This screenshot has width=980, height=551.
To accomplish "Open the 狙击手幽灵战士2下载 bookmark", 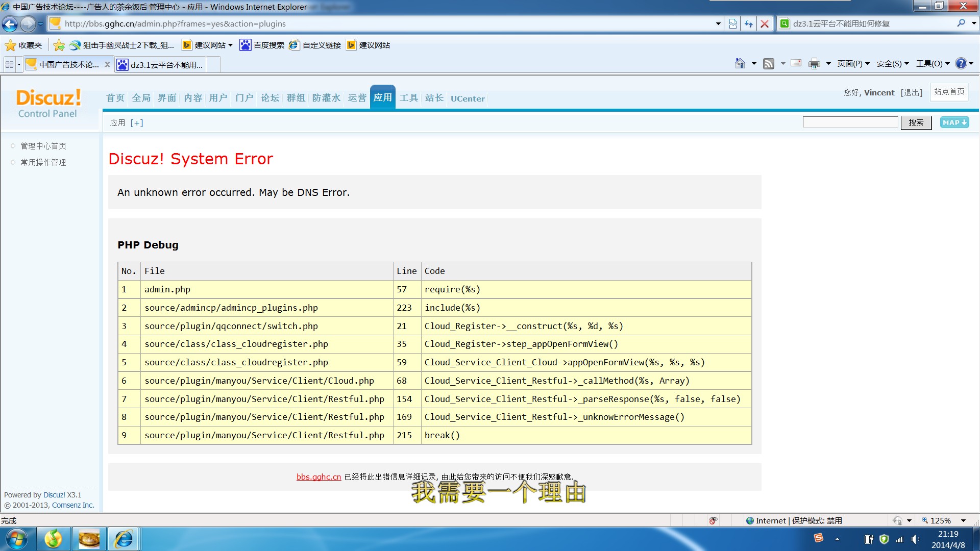I will tap(121, 45).
